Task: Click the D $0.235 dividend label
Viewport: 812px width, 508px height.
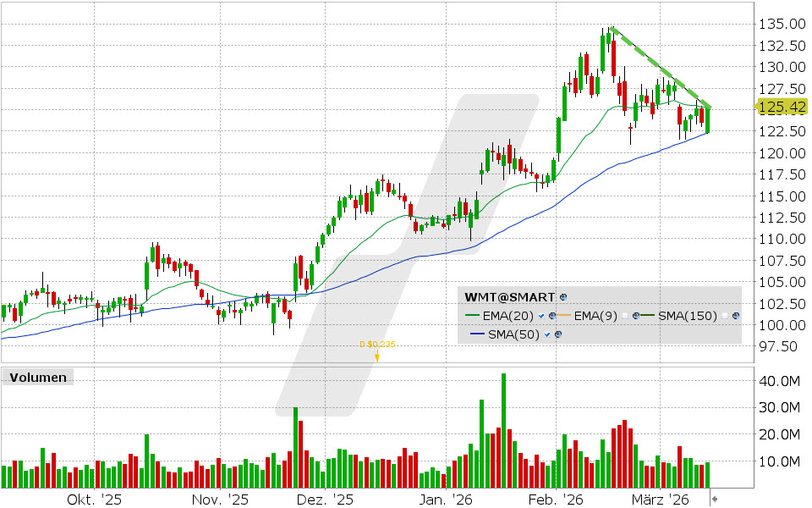Action: (x=378, y=344)
